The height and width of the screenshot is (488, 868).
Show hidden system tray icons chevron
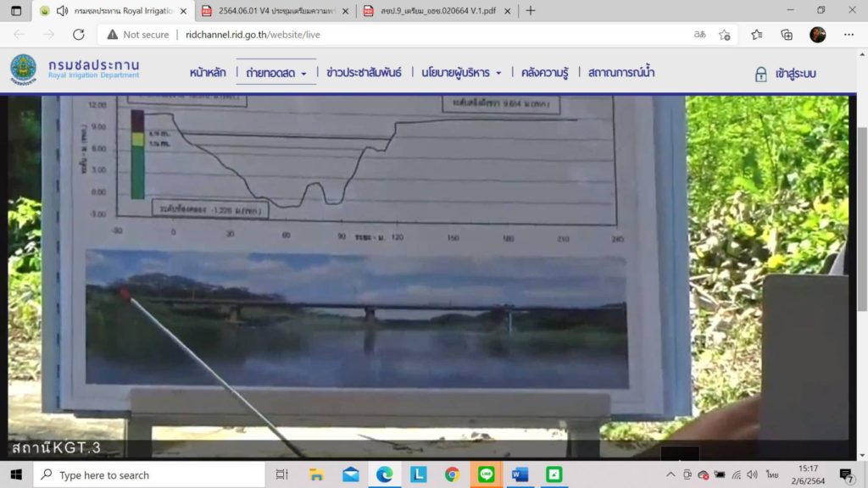(670, 474)
